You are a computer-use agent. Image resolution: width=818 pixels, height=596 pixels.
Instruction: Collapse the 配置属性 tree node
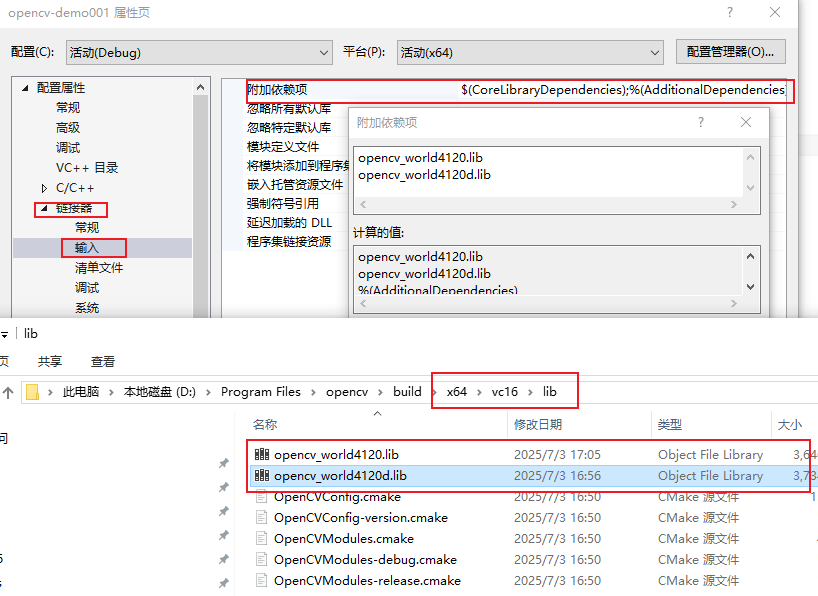pos(25,88)
